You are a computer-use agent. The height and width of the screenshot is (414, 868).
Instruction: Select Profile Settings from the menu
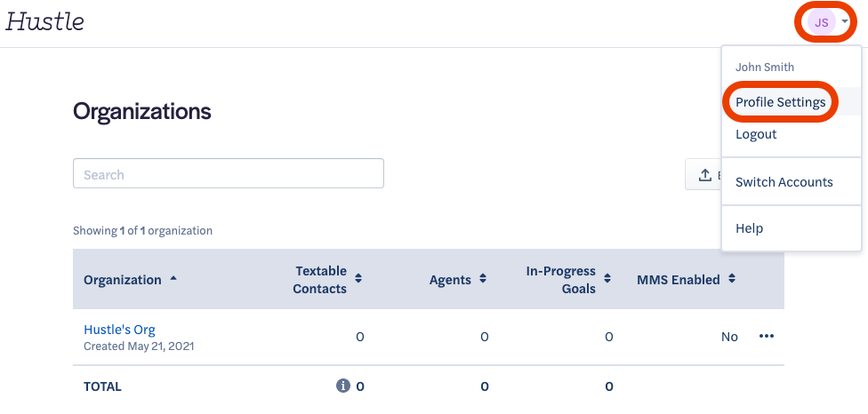click(x=780, y=102)
